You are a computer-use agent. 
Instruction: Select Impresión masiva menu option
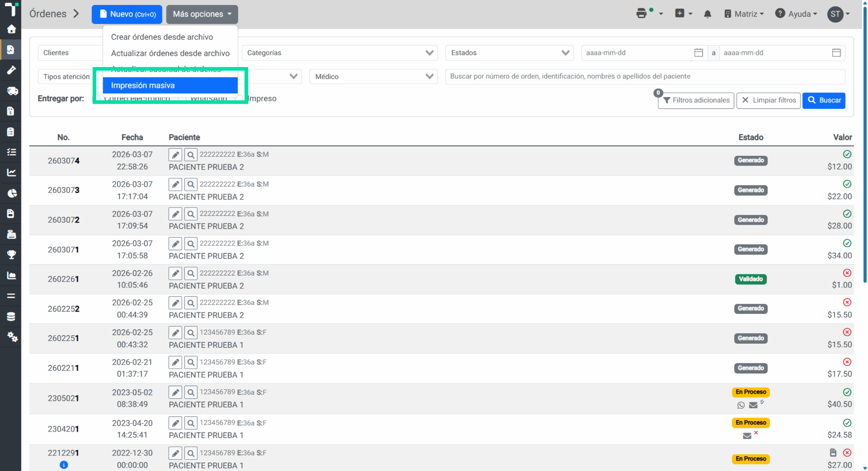170,85
